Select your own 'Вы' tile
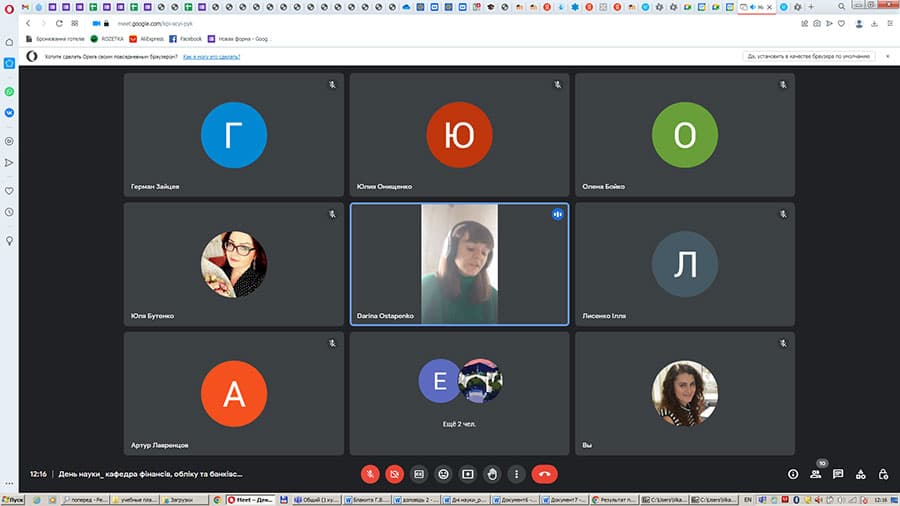The image size is (900, 506). click(x=685, y=394)
